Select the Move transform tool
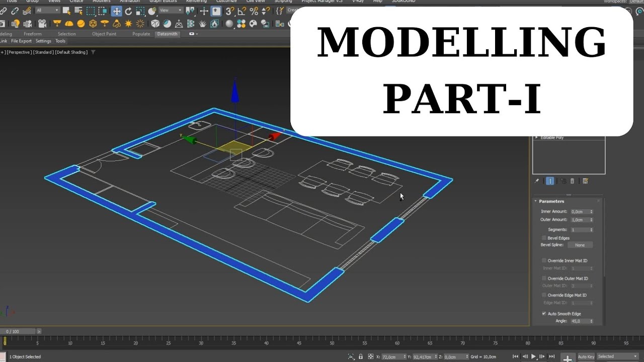Screen dimensions: 644x362 pos(116,11)
